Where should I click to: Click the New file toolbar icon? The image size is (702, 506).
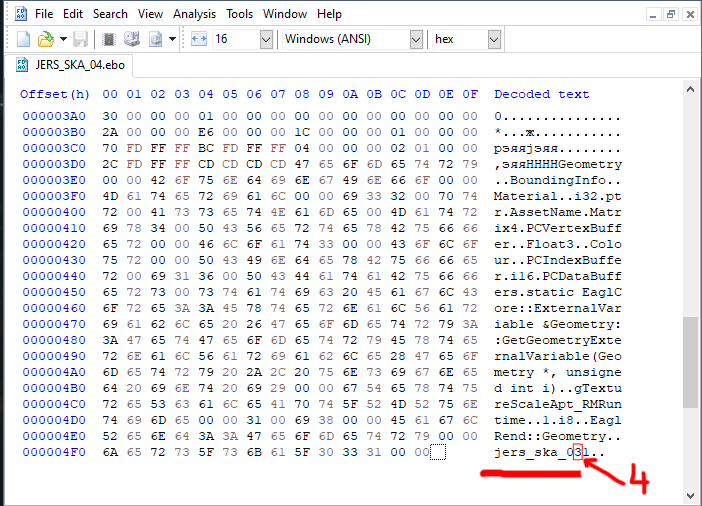tap(23, 39)
